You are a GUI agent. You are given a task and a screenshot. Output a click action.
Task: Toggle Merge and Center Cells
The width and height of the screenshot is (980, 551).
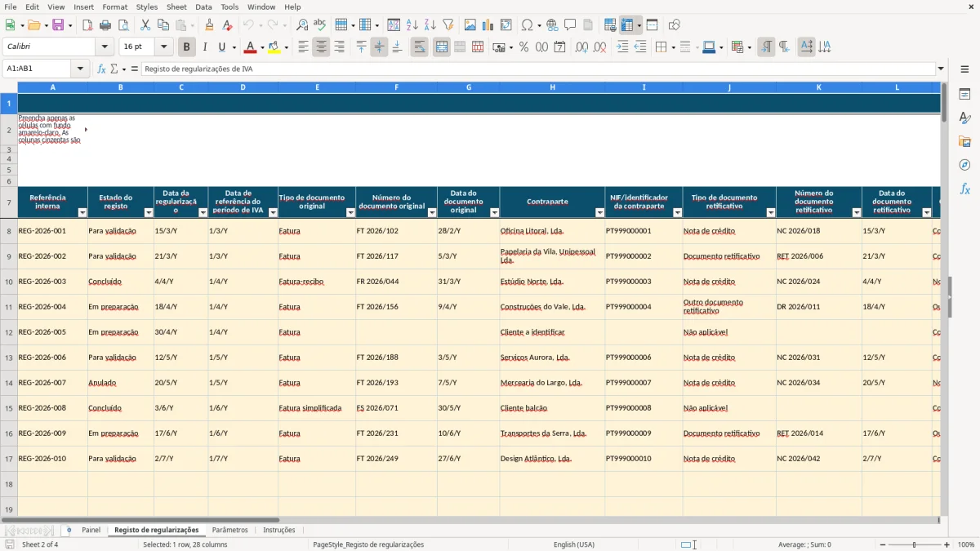pos(442,47)
